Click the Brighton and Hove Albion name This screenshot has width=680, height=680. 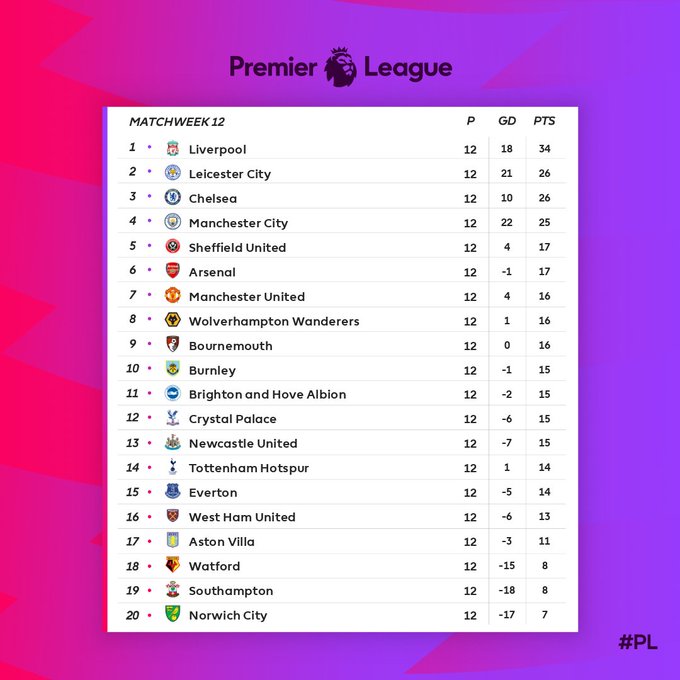268,394
